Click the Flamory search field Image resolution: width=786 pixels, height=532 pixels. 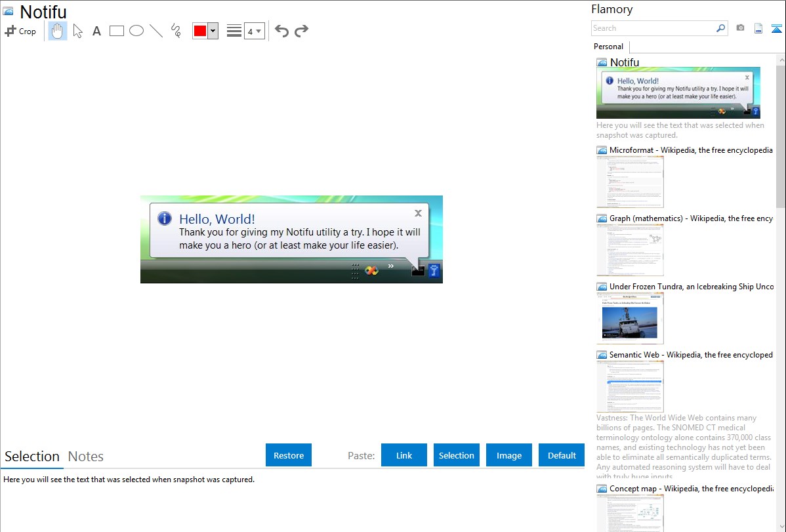point(653,28)
